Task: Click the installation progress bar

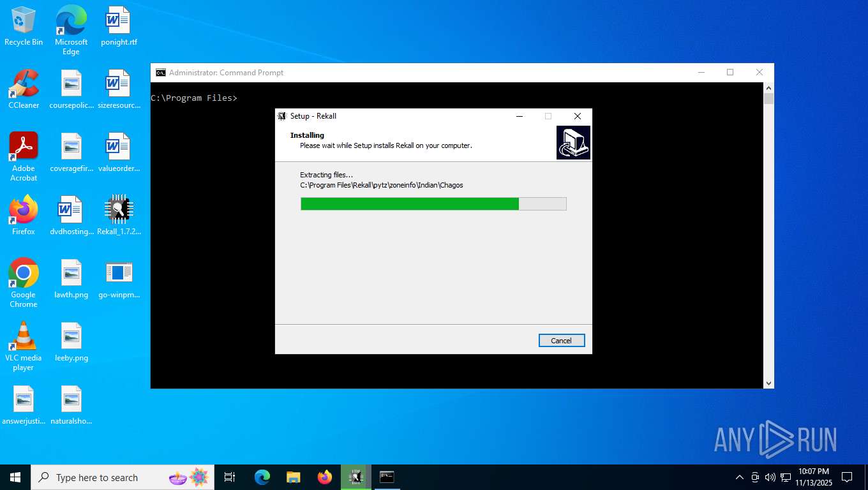Action: pos(433,204)
